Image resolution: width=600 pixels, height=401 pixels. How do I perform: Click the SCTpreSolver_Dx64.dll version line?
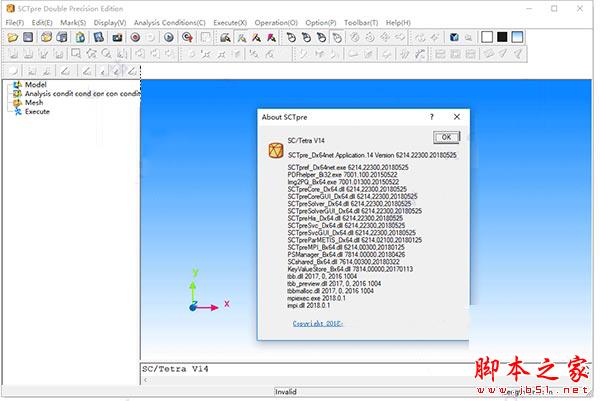(x=349, y=204)
